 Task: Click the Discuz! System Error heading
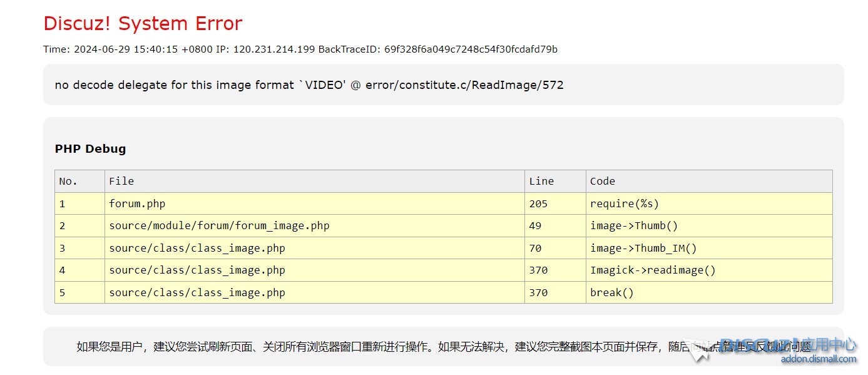(143, 24)
